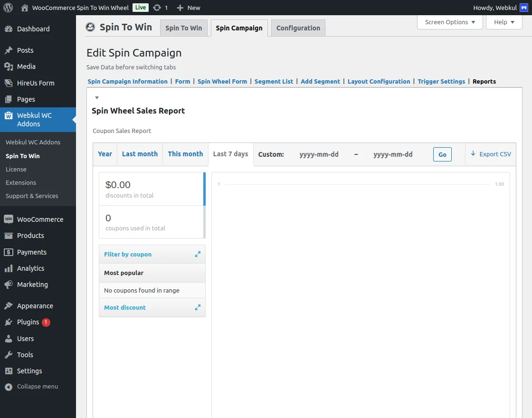Click the WordPress logo icon
The image size is (532, 418).
pos(8,8)
